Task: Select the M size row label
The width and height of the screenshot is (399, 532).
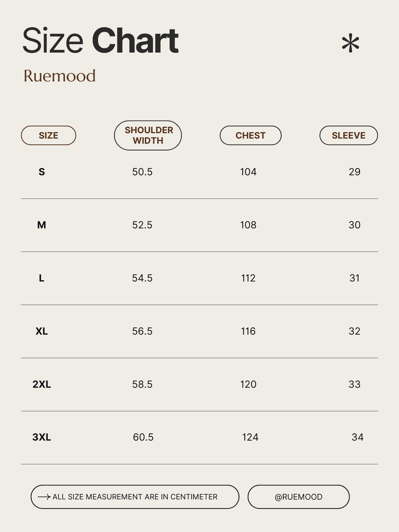Action: coord(41,225)
